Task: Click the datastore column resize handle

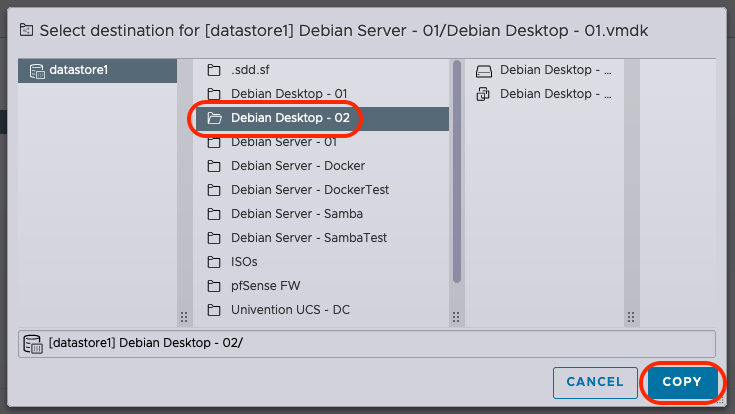Action: point(184,317)
